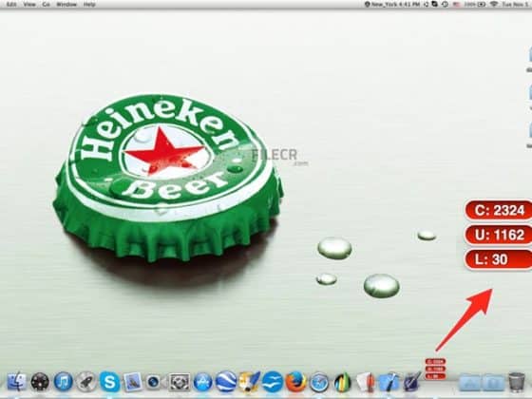Open the paintbrush app in Dock
This screenshot has height=399, width=532.
(x=249, y=382)
